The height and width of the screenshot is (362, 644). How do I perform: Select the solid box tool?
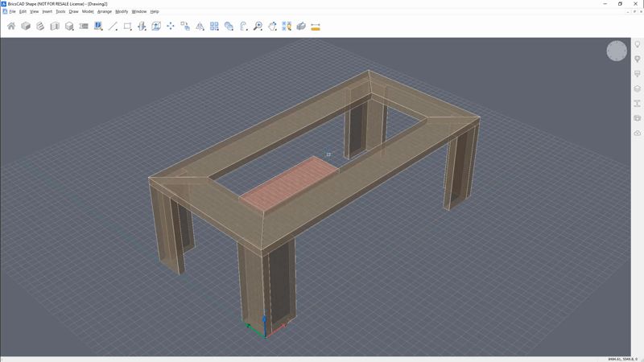pos(26,27)
